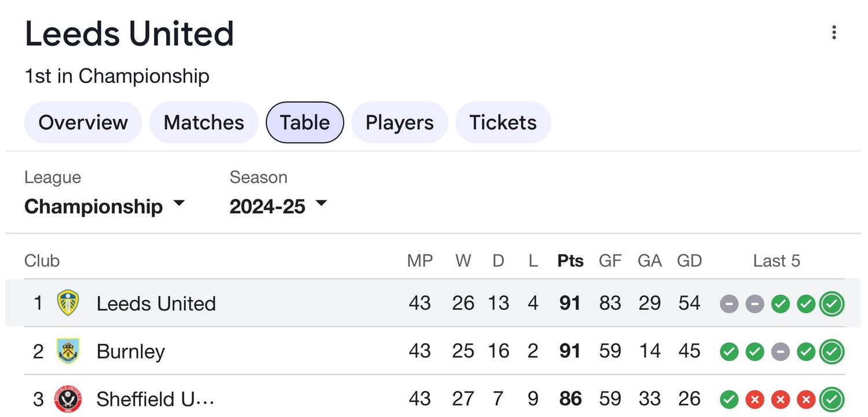
Task: Open the three-dot more options menu
Action: coord(834,32)
